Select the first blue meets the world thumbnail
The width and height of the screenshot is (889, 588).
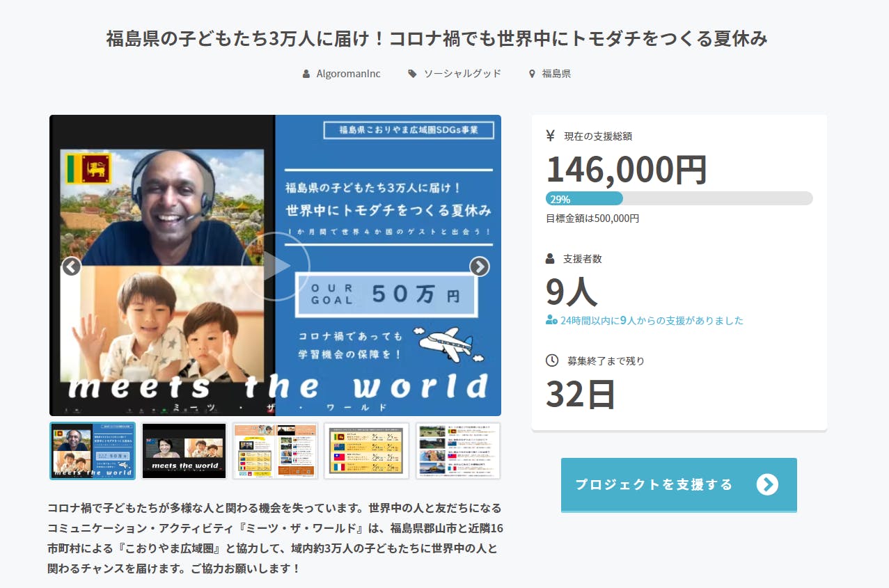click(x=93, y=451)
